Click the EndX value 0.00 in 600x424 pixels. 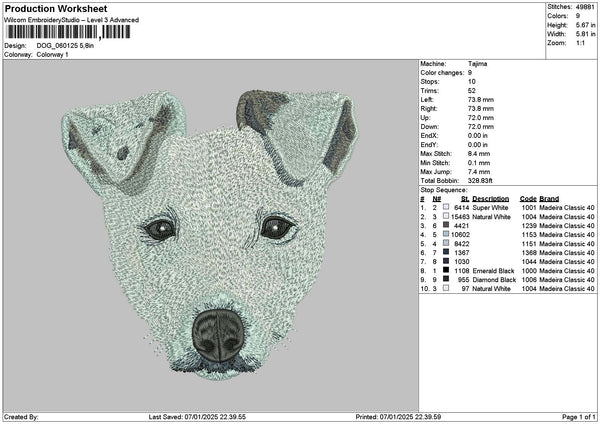[x=478, y=135]
